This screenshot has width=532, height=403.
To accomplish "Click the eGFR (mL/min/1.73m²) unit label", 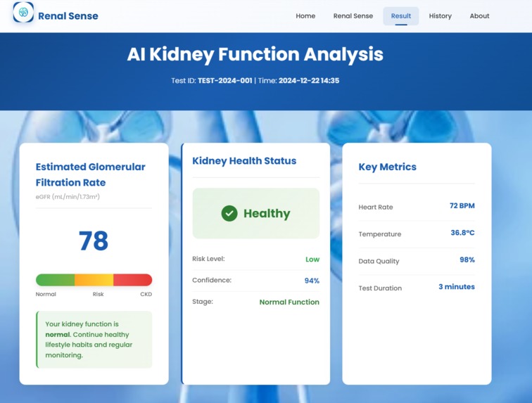I will coord(68,197).
